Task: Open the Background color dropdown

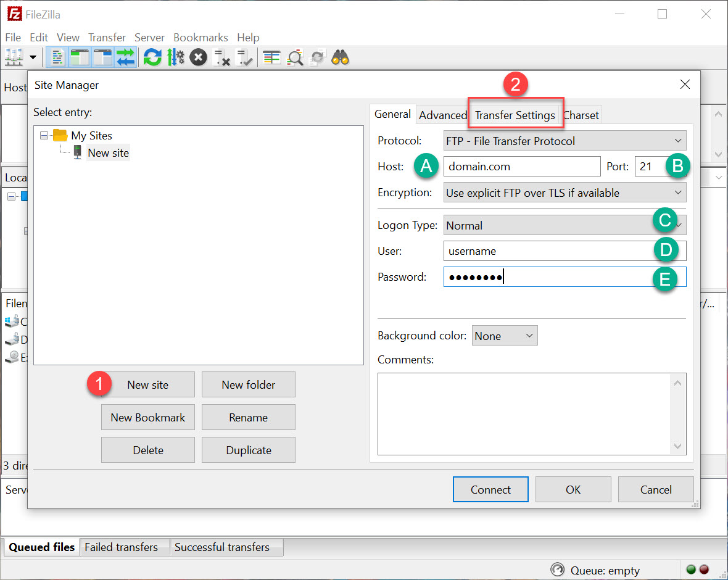Action: 505,336
